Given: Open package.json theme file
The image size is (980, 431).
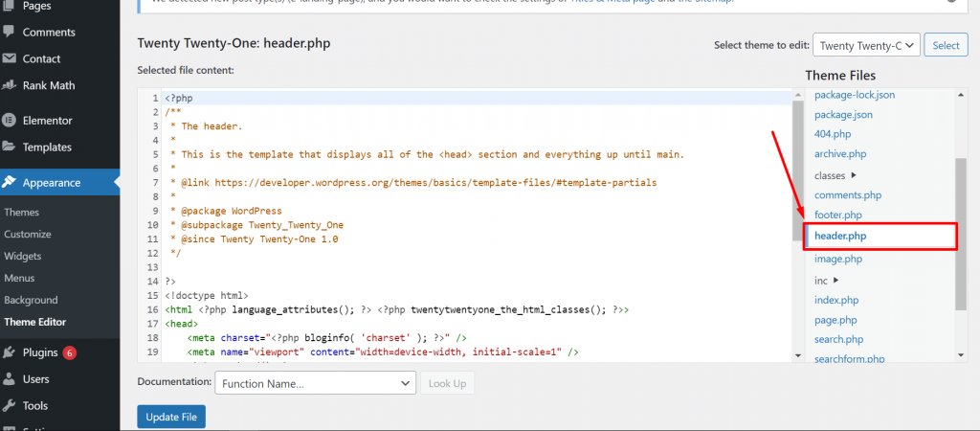Looking at the screenshot, I should (844, 115).
